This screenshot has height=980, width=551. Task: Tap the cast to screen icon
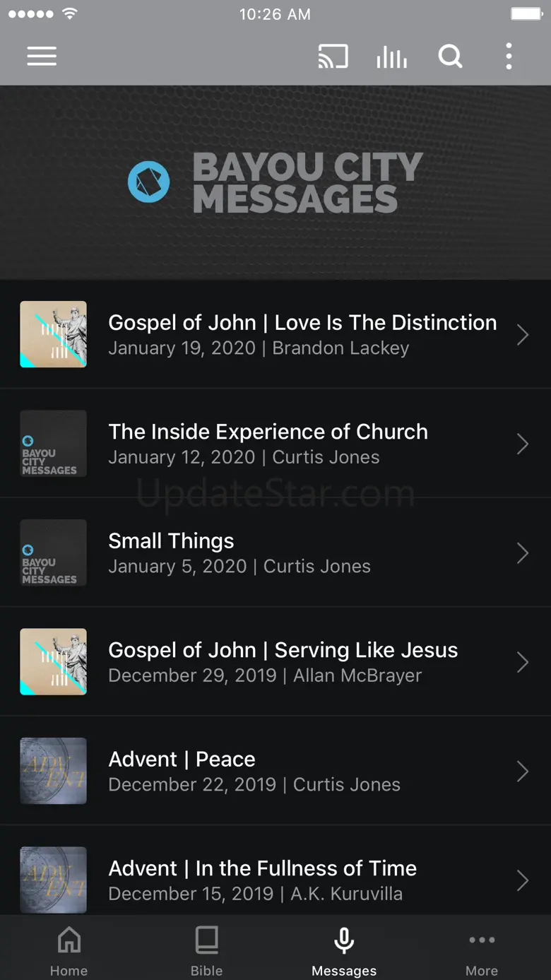pos(333,57)
